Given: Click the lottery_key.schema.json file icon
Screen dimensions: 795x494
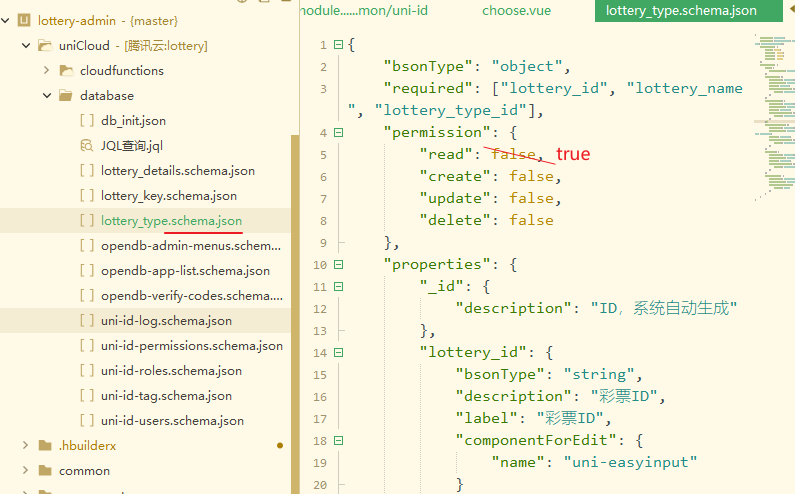Looking at the screenshot, I should click(x=87, y=195).
